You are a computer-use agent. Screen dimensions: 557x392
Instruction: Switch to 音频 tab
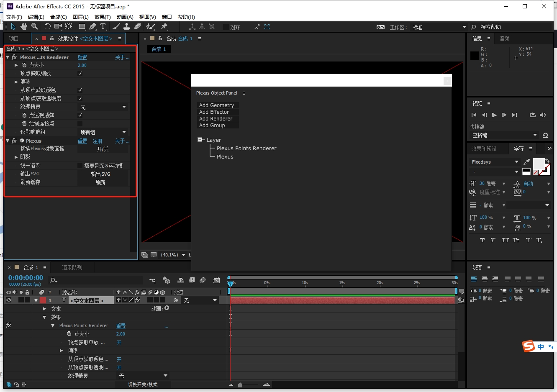pyautogui.click(x=505, y=38)
